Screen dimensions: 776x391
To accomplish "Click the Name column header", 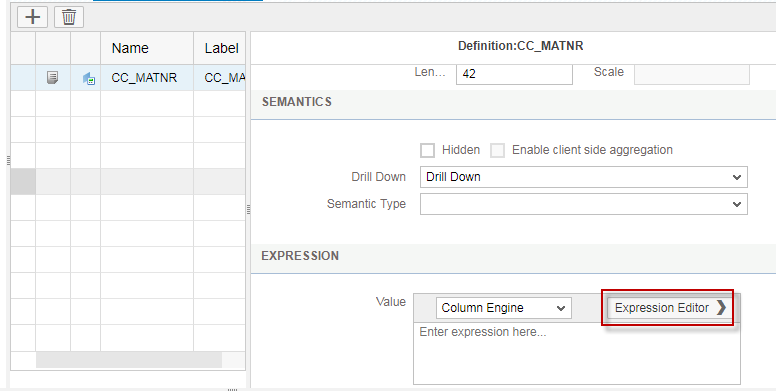I will [130, 48].
